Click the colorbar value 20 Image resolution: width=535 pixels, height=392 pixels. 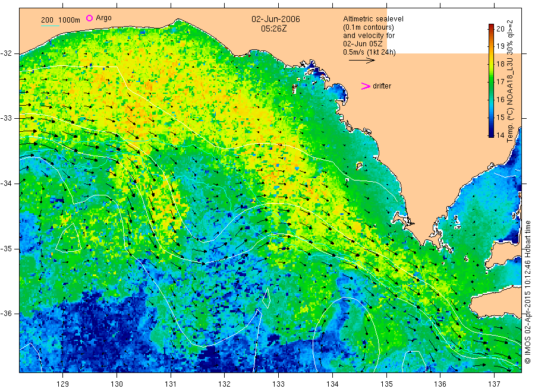coord(500,29)
